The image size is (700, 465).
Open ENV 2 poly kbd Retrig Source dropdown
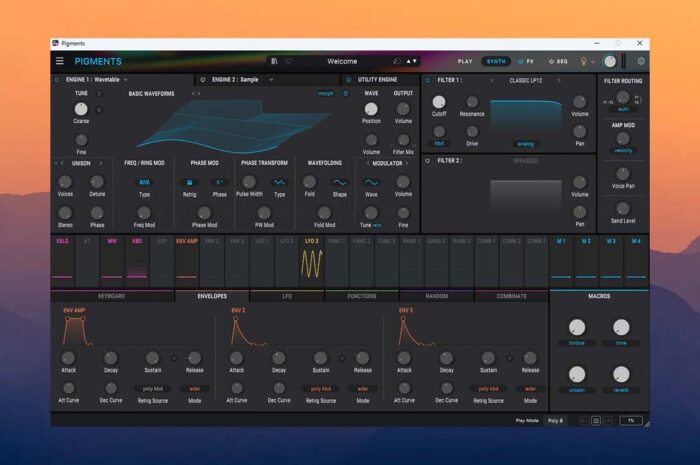coord(321,389)
